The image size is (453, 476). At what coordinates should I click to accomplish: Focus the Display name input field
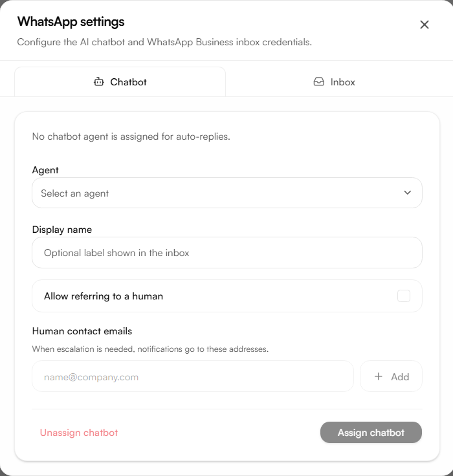(227, 253)
